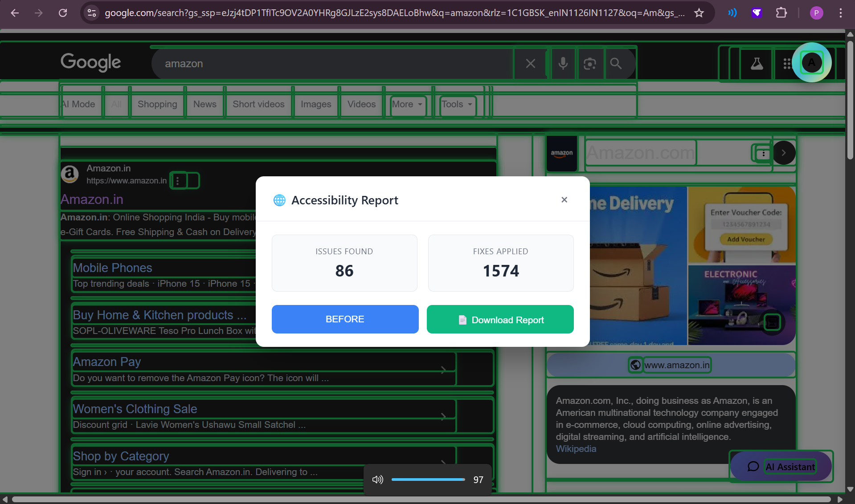Switch to the Images tab
This screenshot has width=855, height=504.
pyautogui.click(x=316, y=104)
